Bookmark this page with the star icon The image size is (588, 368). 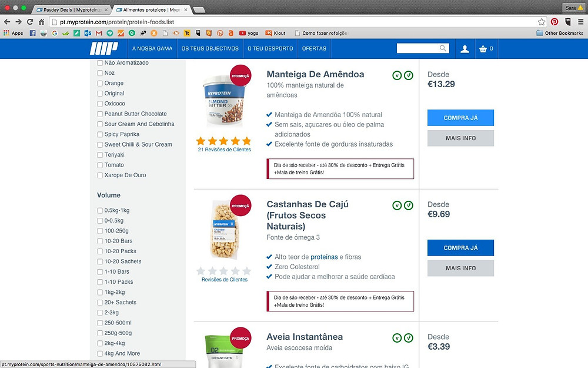542,22
